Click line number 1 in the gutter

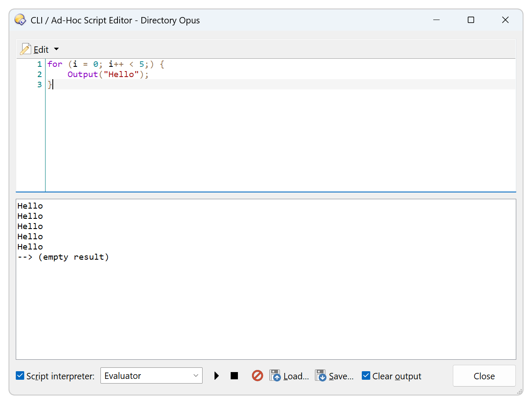[39, 64]
